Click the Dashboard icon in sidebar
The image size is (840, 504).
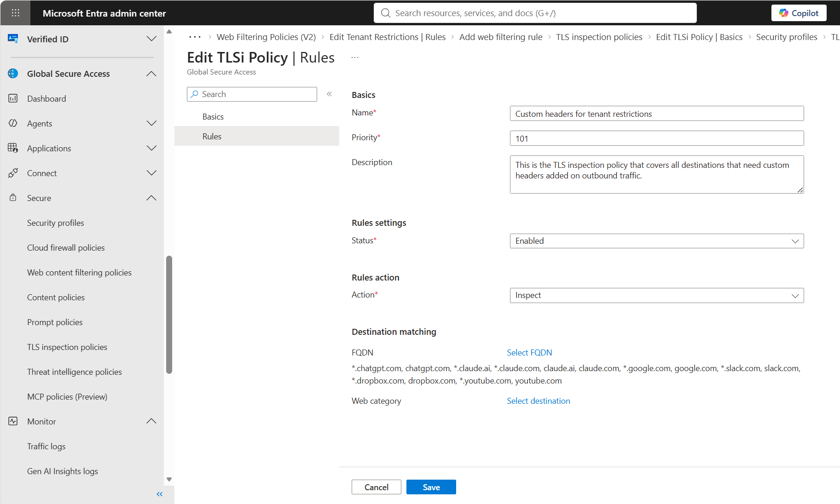[x=13, y=98]
